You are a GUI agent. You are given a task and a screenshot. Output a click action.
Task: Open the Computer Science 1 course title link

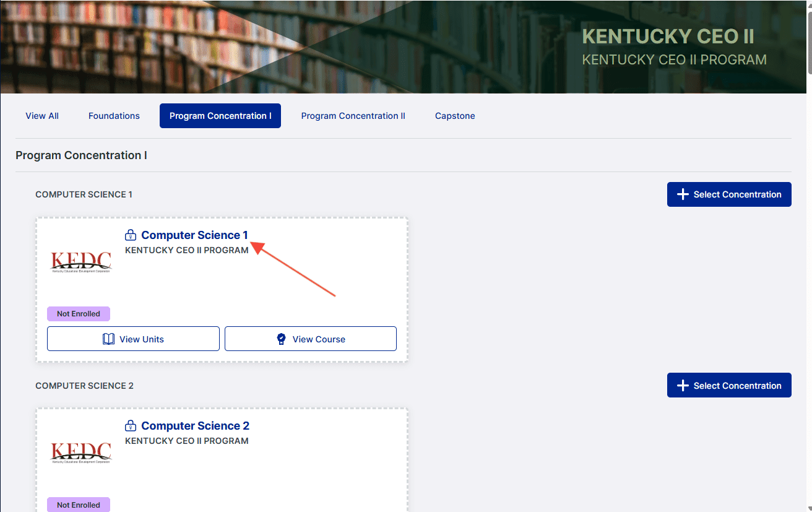coord(194,235)
